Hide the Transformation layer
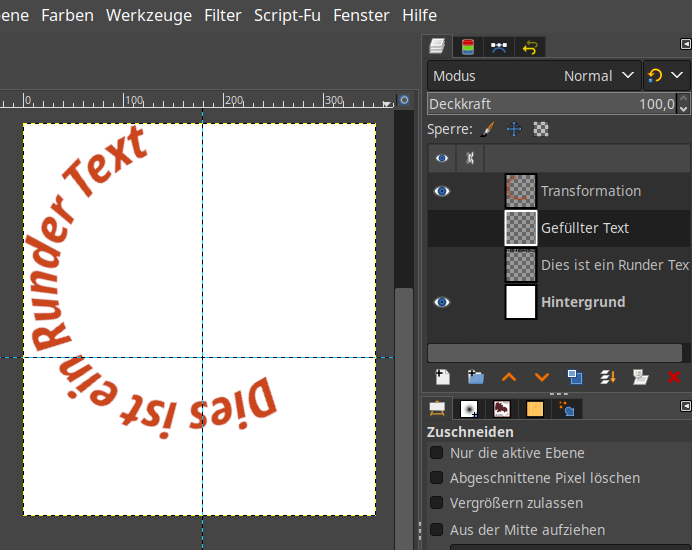This screenshot has height=550, width=692. tap(442, 191)
